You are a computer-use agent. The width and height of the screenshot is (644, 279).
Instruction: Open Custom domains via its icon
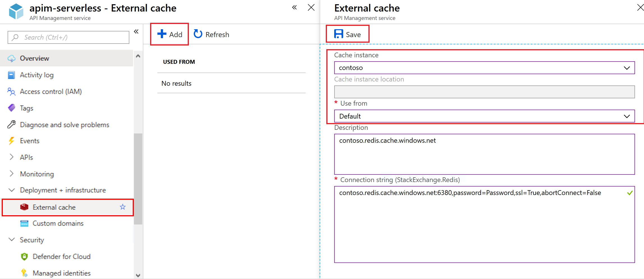(x=25, y=223)
